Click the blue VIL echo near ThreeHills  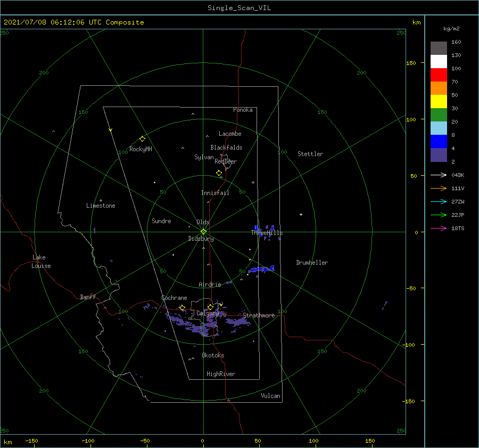pos(256,228)
